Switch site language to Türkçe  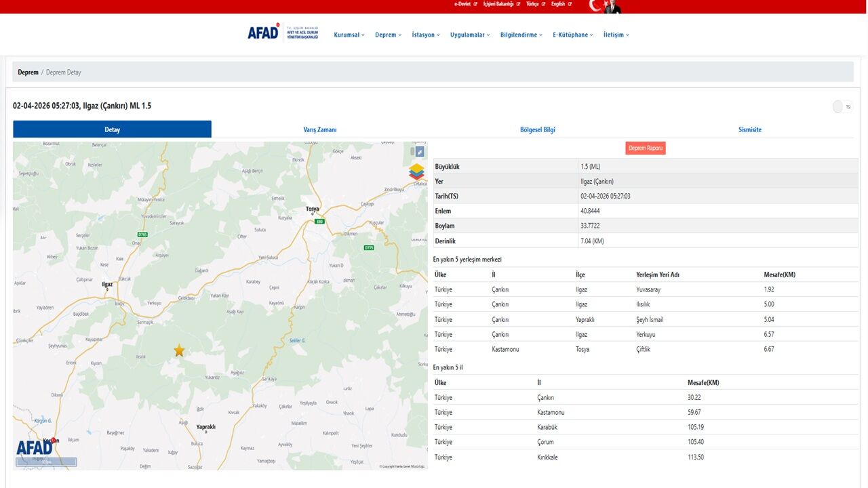click(x=532, y=3)
